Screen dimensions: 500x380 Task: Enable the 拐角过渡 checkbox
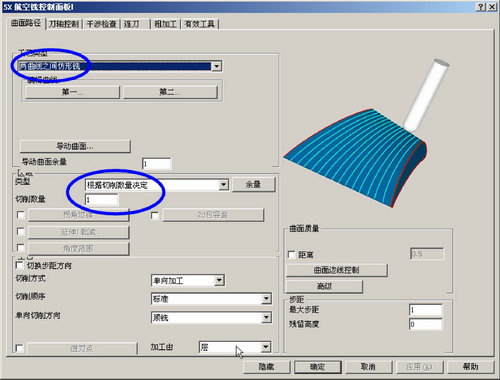21,215
